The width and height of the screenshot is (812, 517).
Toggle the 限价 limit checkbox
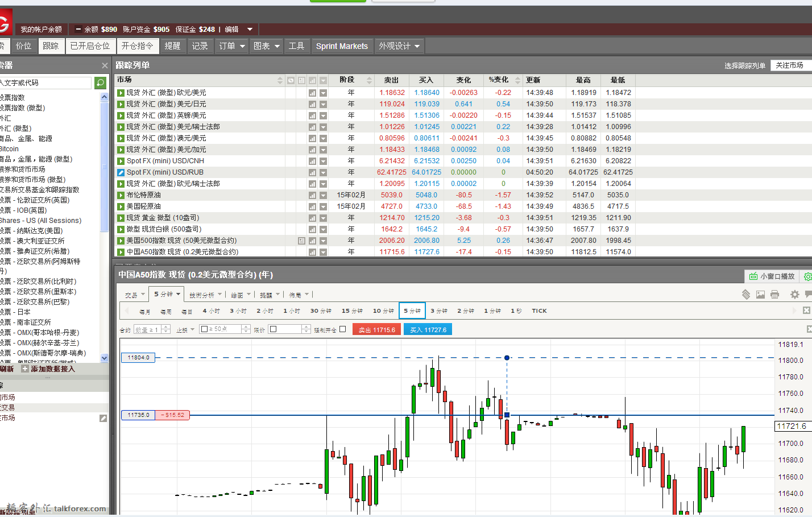coord(273,329)
